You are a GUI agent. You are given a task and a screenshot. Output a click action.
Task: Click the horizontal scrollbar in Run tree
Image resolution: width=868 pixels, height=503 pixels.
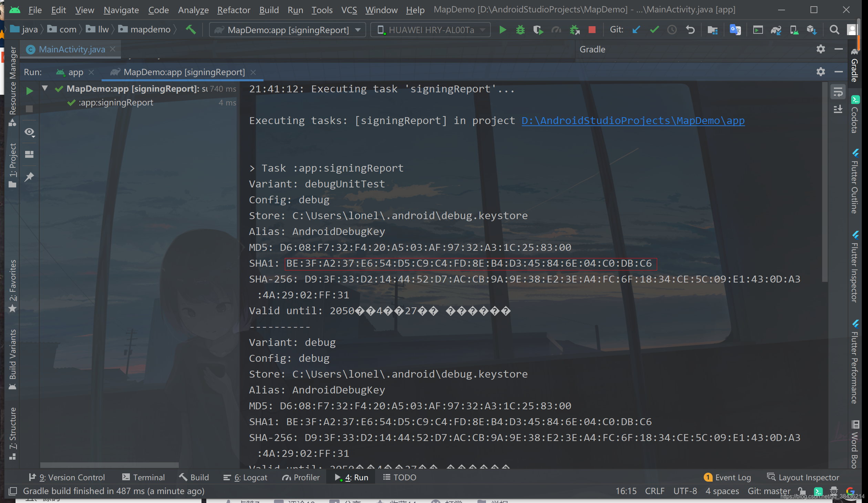point(109,465)
